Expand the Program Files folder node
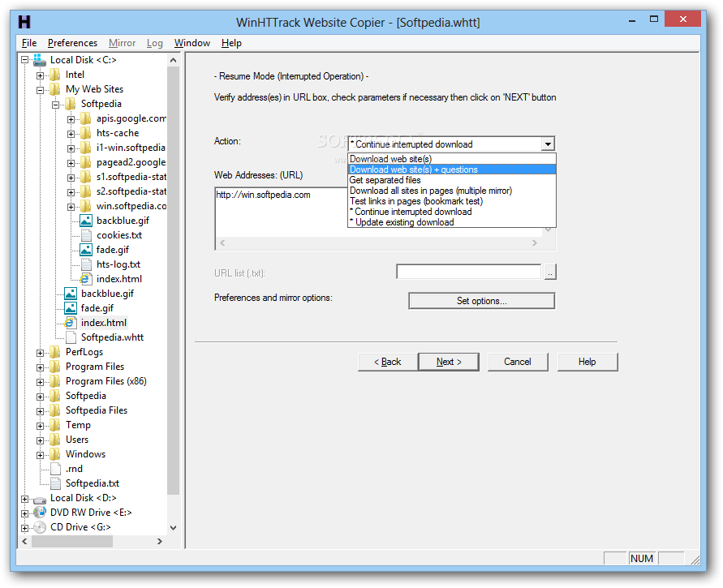This screenshot has height=588, width=723. (40, 367)
